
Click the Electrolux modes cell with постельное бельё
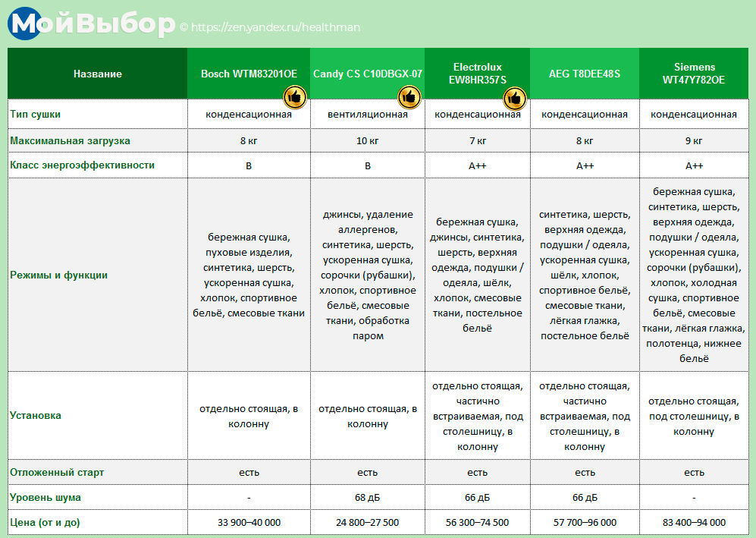click(x=477, y=275)
